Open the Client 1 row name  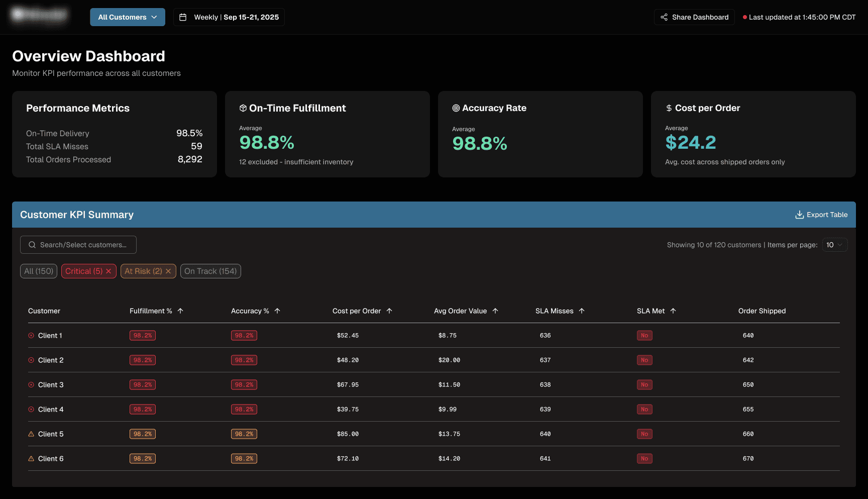[x=50, y=336]
